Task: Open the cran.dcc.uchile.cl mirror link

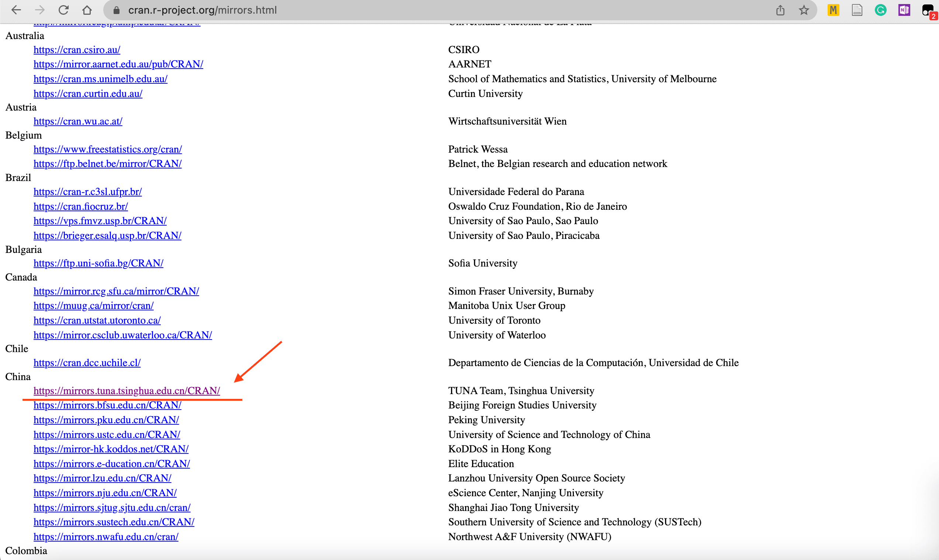Action: click(x=87, y=363)
